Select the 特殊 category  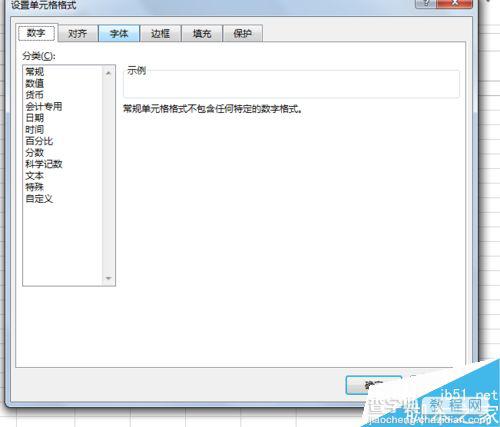(35, 187)
